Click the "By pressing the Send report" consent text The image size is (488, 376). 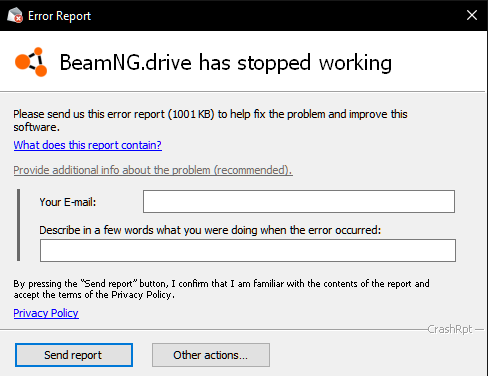(221, 289)
